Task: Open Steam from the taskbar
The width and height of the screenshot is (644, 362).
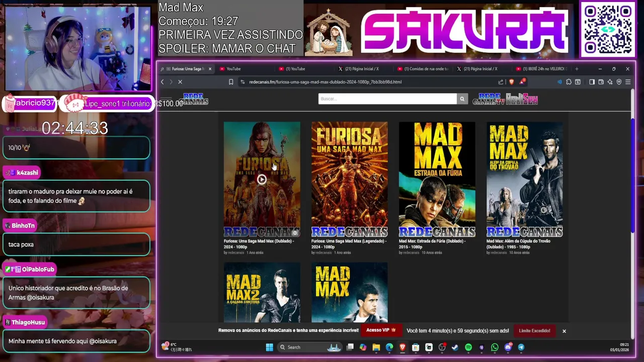Action: click(455, 347)
